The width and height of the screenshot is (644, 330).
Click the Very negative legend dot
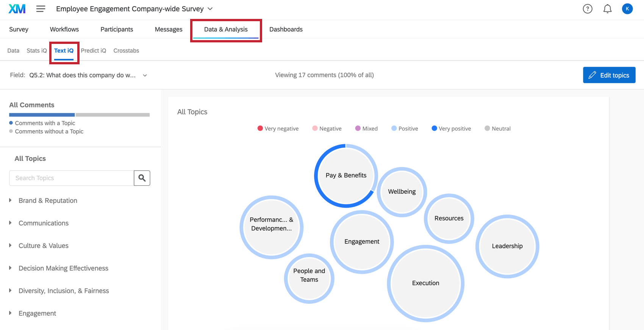coord(260,128)
